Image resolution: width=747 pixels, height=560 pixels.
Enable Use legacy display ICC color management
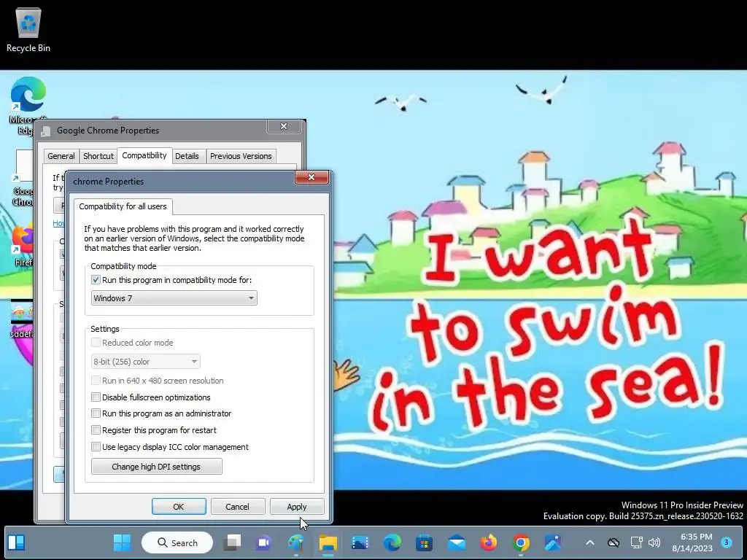[x=96, y=447]
